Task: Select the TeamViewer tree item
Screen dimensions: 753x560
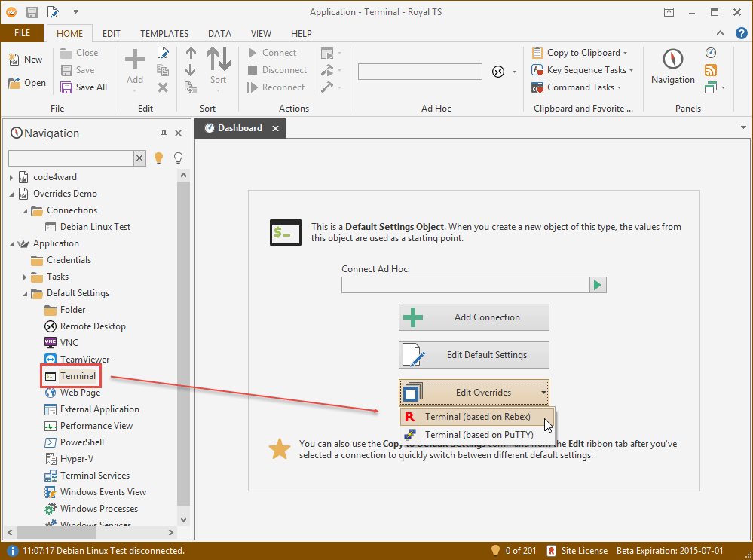Action: pyautogui.click(x=77, y=360)
